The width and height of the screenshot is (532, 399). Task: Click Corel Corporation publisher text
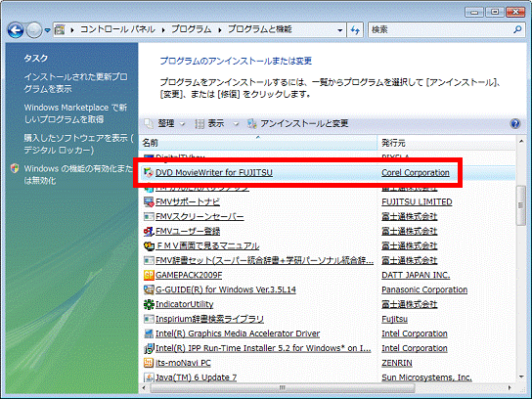pyautogui.click(x=416, y=173)
